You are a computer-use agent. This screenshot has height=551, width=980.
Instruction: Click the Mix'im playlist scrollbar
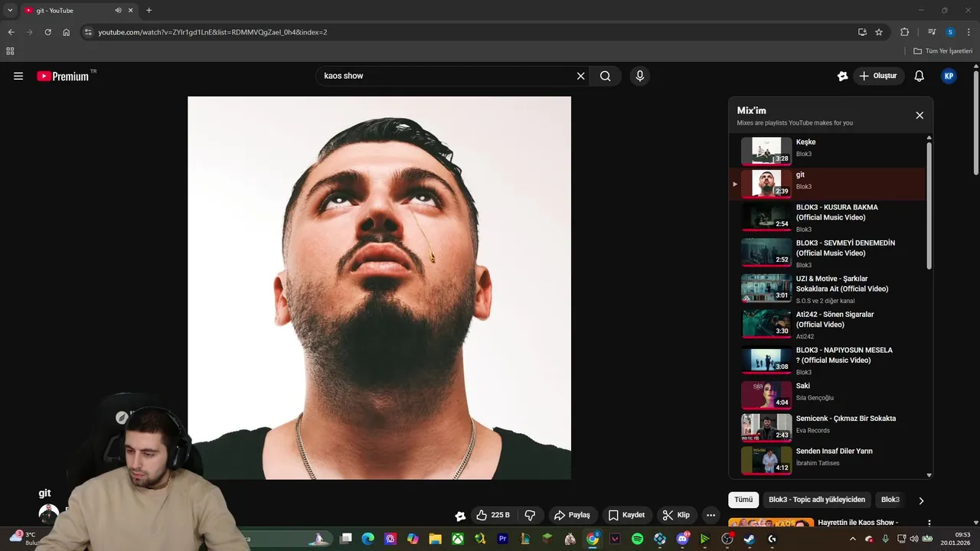(x=929, y=205)
